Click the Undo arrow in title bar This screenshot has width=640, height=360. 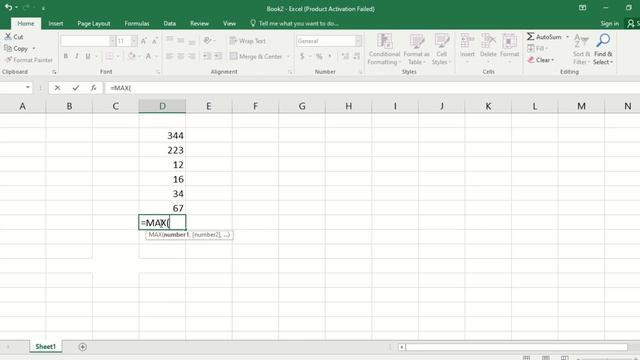point(8,7)
